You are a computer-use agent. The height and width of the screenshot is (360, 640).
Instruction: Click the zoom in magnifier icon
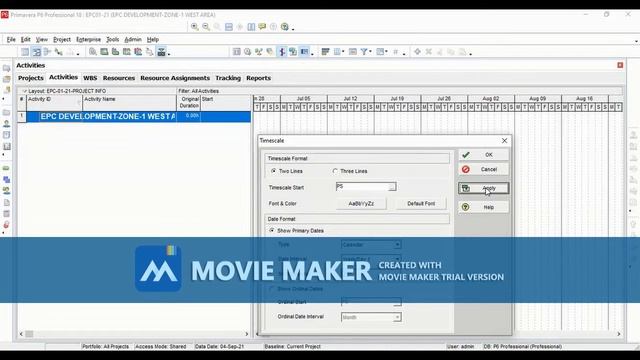pos(195,27)
